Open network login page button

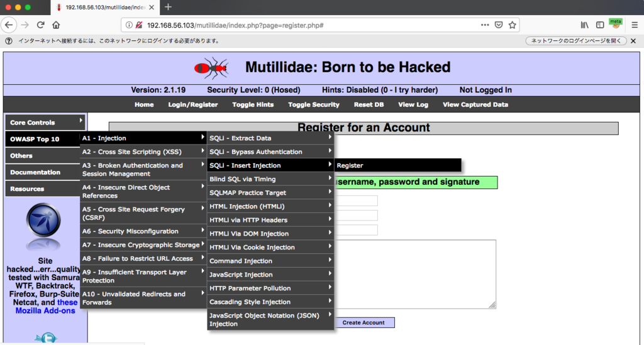point(576,41)
